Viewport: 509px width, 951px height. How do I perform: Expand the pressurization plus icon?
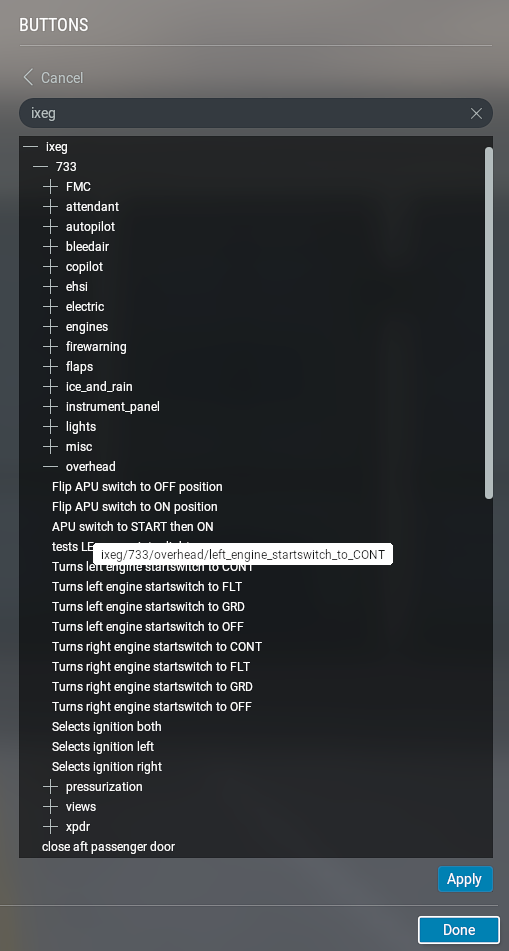point(50,787)
